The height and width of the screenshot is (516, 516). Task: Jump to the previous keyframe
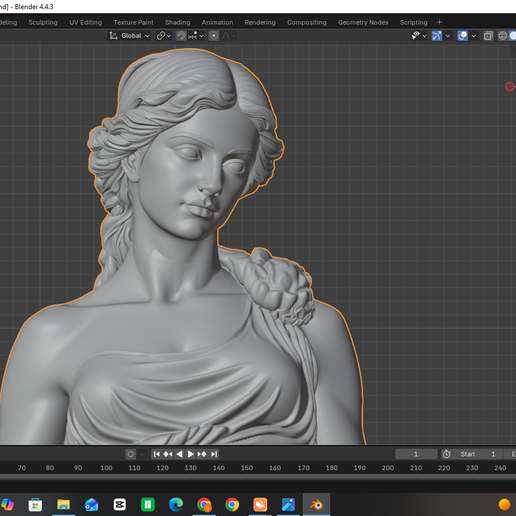coord(168,454)
